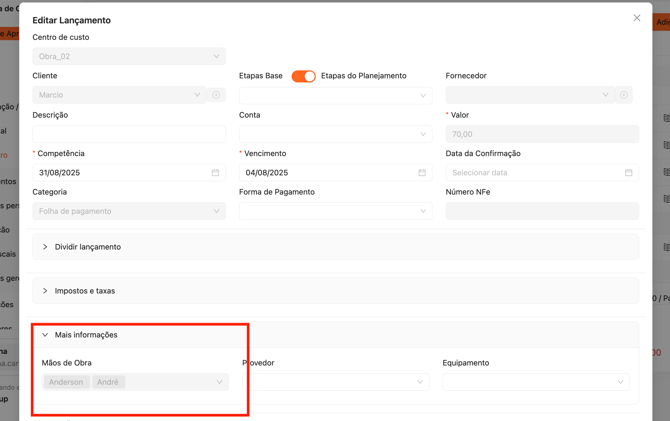
Task: Click the Valor field showing 70,00
Action: pyautogui.click(x=541, y=134)
